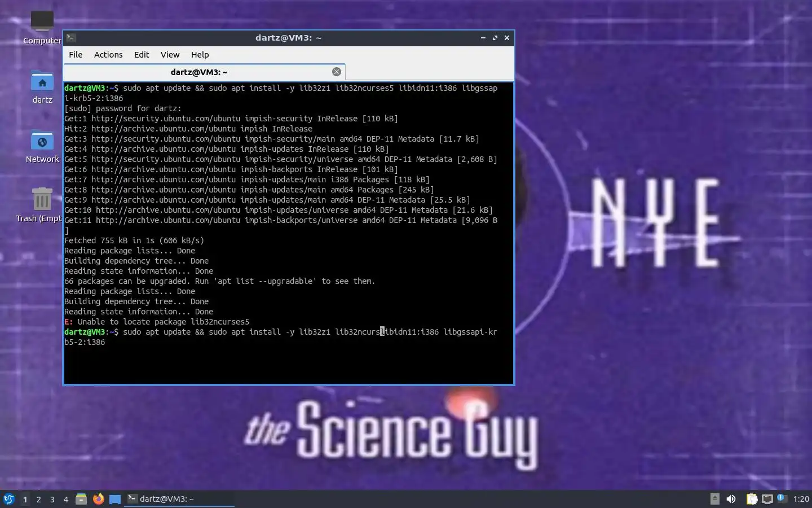The width and height of the screenshot is (812, 508).
Task: Click the Get:6 impish-backports InRelease line
Action: (x=231, y=169)
